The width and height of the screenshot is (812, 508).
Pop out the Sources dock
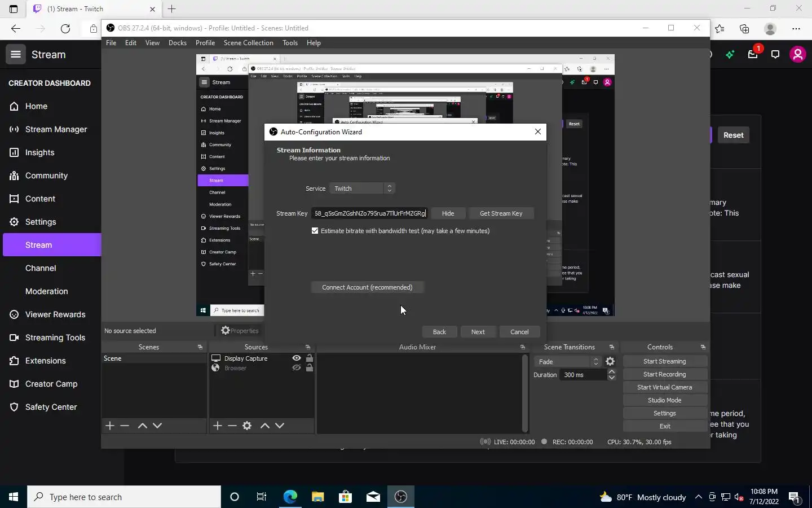click(x=308, y=347)
